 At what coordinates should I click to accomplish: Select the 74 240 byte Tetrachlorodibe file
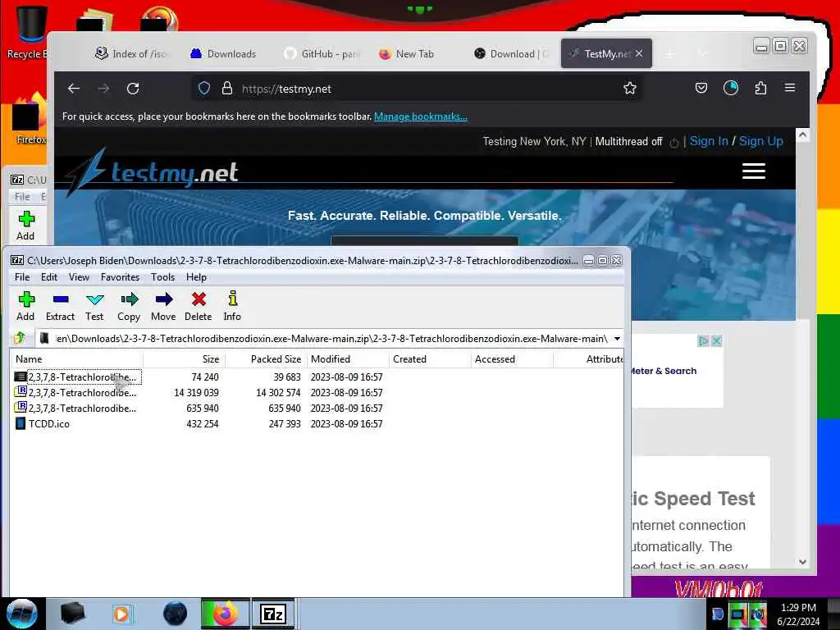coord(78,377)
